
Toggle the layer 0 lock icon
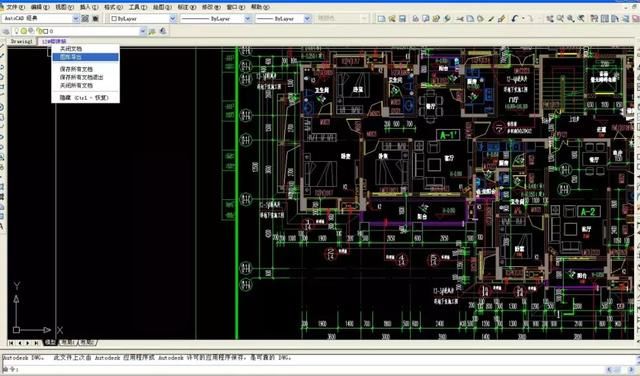[x=40, y=31]
